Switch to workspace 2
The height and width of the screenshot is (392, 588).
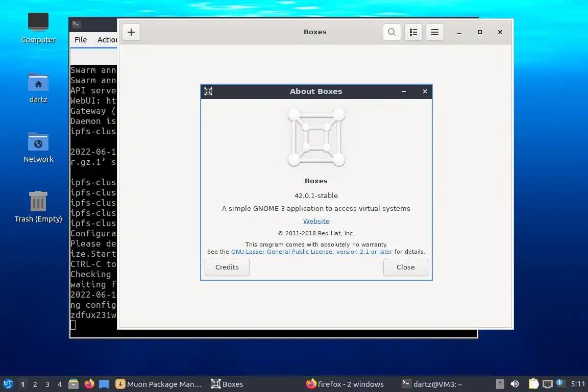(35, 384)
